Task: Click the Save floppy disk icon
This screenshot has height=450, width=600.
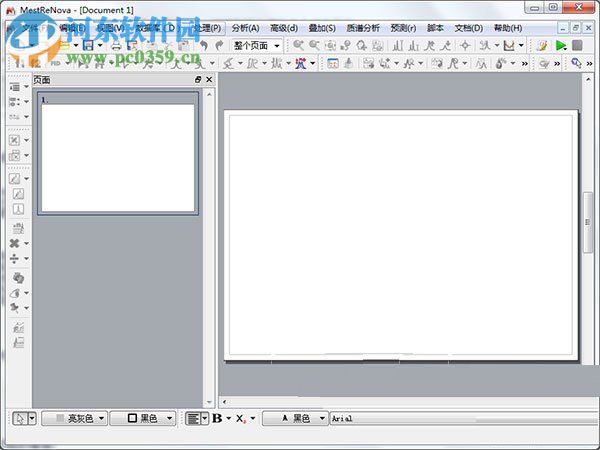Action: tap(88, 46)
